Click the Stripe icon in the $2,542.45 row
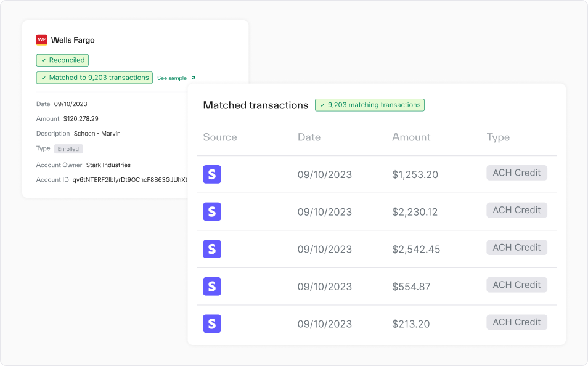588x366 pixels. (x=212, y=249)
